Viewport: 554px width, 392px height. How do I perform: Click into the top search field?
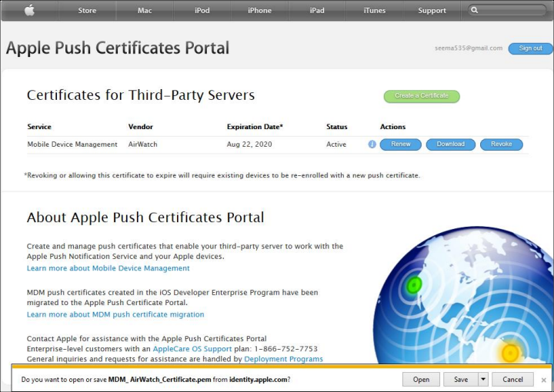(x=512, y=11)
